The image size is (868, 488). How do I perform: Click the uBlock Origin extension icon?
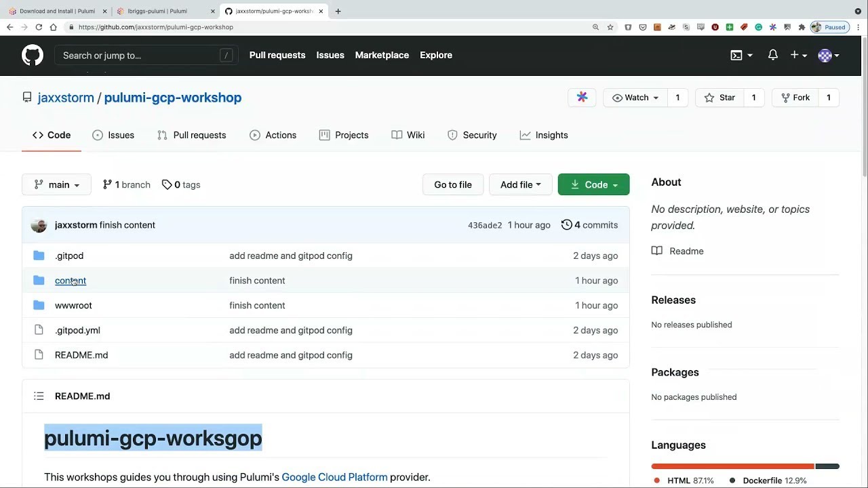pos(715,27)
